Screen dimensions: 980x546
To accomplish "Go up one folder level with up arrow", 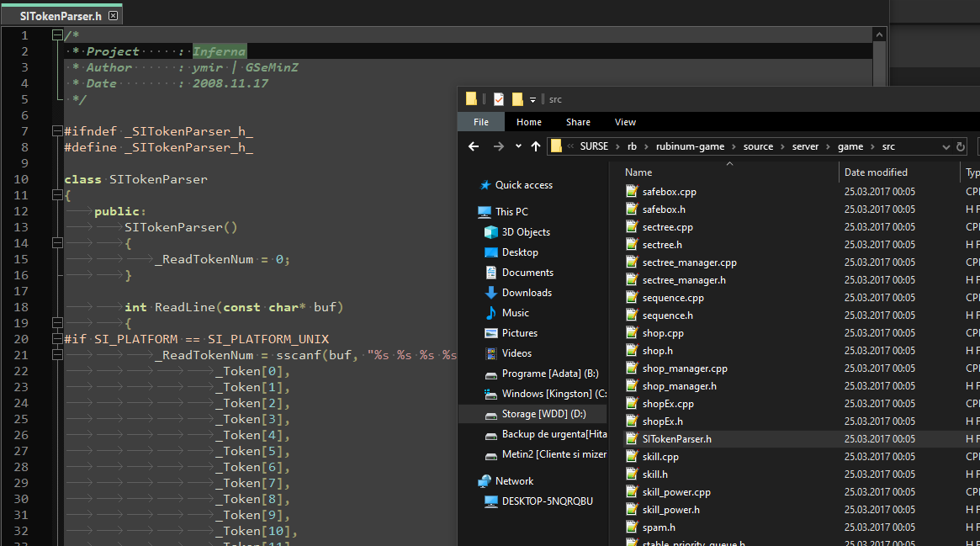I will (536, 146).
